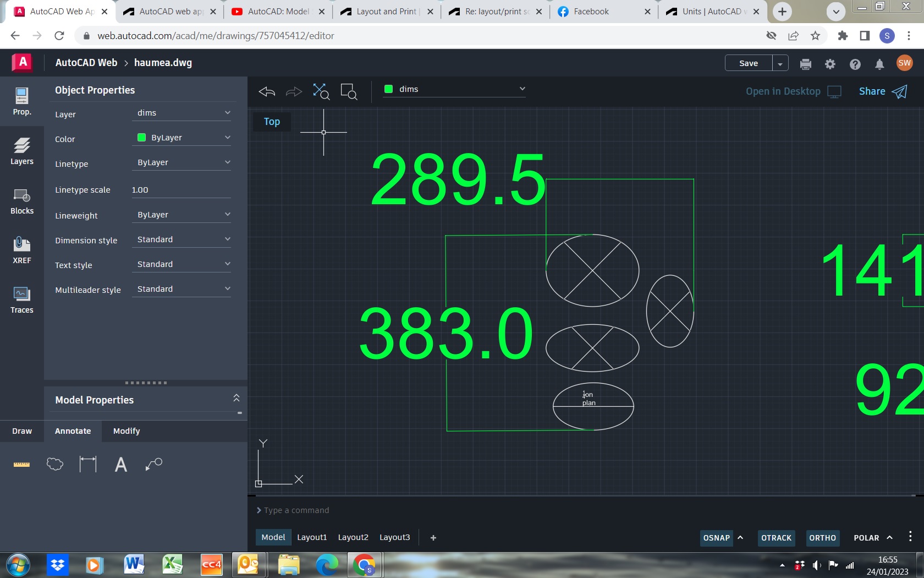Toggle OTRACK tracking mode
This screenshot has width=924, height=578.
[x=776, y=538]
